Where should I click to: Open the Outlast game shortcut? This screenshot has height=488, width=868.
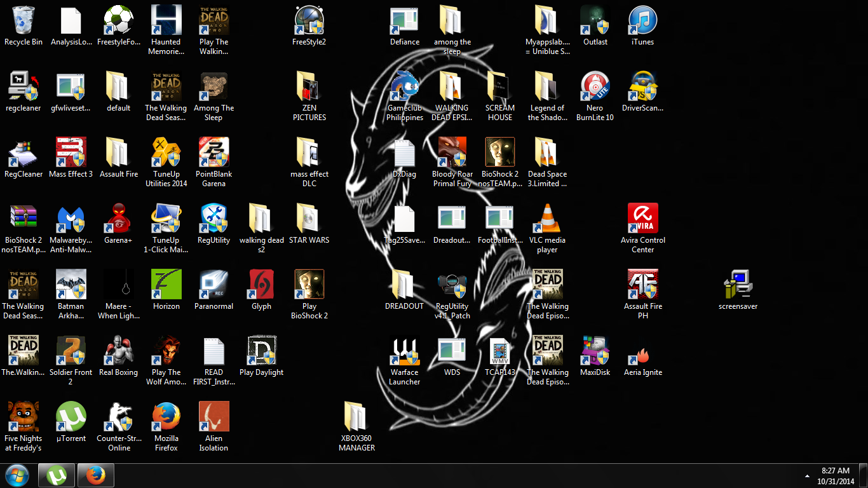click(x=595, y=20)
